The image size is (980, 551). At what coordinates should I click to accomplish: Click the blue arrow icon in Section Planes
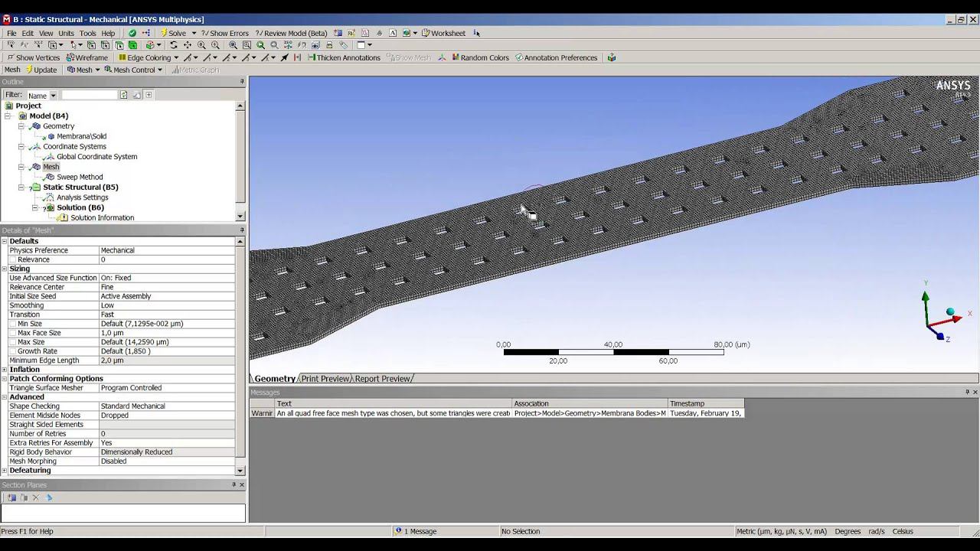pyautogui.click(x=49, y=497)
